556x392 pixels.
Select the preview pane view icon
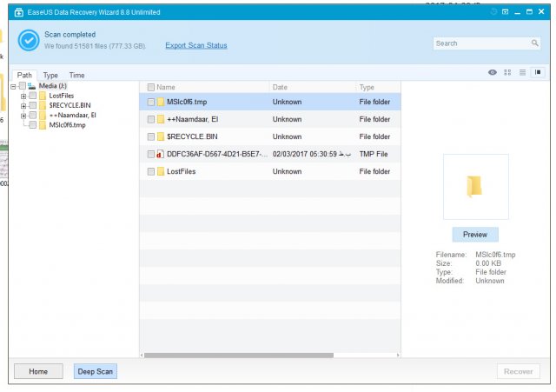click(x=538, y=72)
